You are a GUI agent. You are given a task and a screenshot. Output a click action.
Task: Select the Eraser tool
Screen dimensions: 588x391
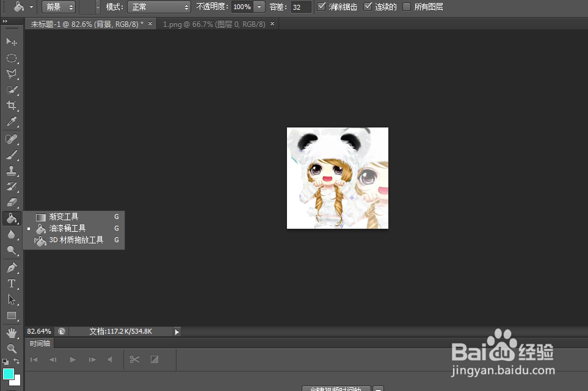(x=12, y=203)
